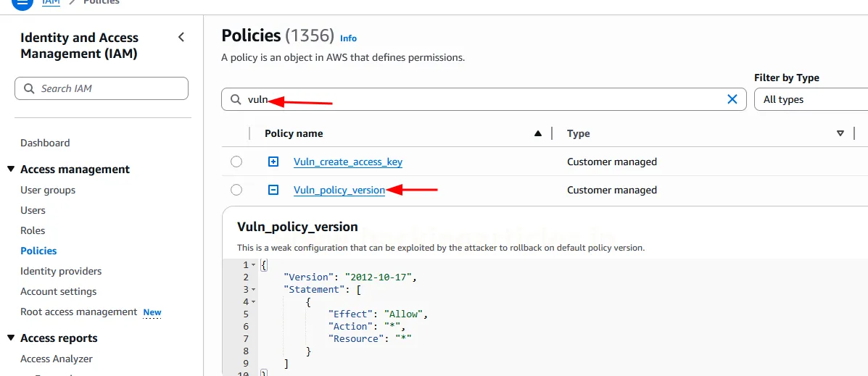This screenshot has height=376, width=868.
Task: Fold JSON line 1 using the arrow
Action: (254, 265)
